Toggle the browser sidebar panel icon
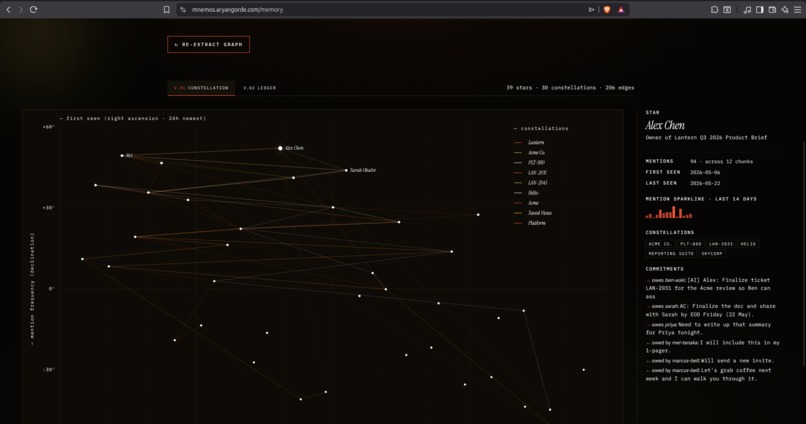Viewport: 806px width, 424px height. coord(760,9)
